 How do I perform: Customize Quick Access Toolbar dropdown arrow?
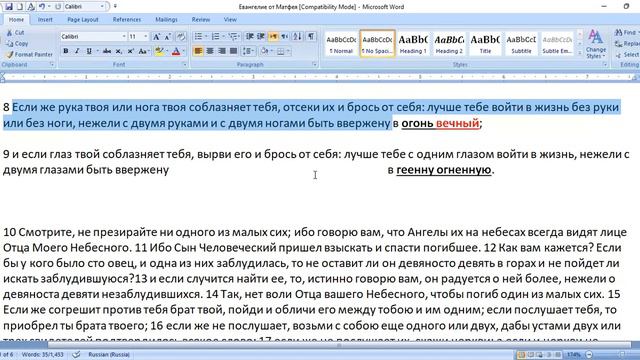(116, 7)
